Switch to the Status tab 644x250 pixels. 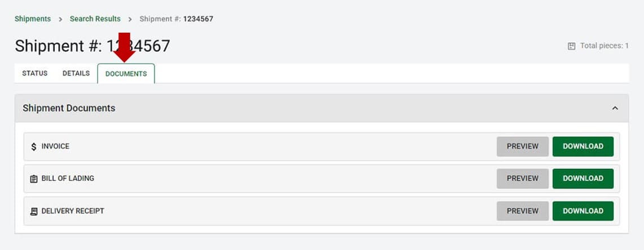(x=35, y=73)
